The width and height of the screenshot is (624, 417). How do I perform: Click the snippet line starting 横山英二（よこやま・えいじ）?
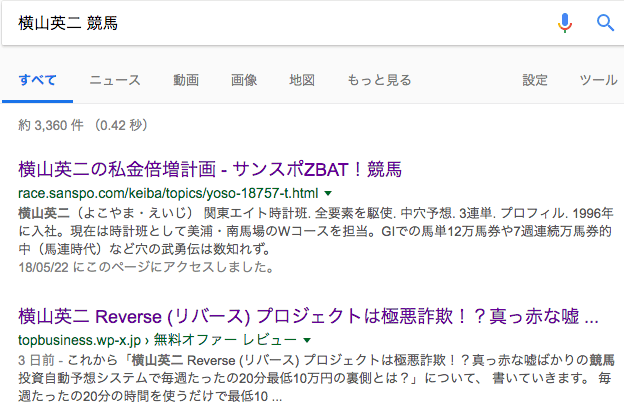coord(316,213)
